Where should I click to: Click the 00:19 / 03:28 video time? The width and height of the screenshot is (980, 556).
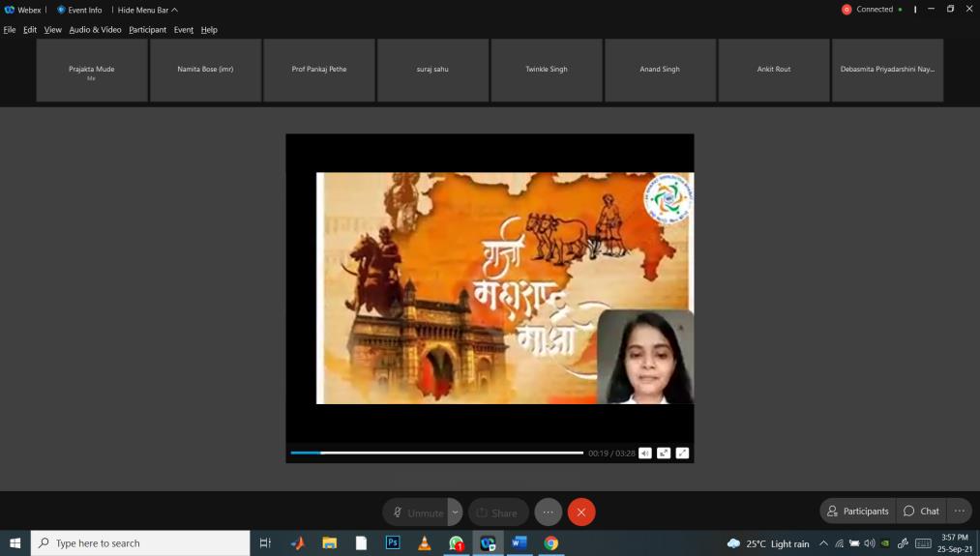(611, 454)
